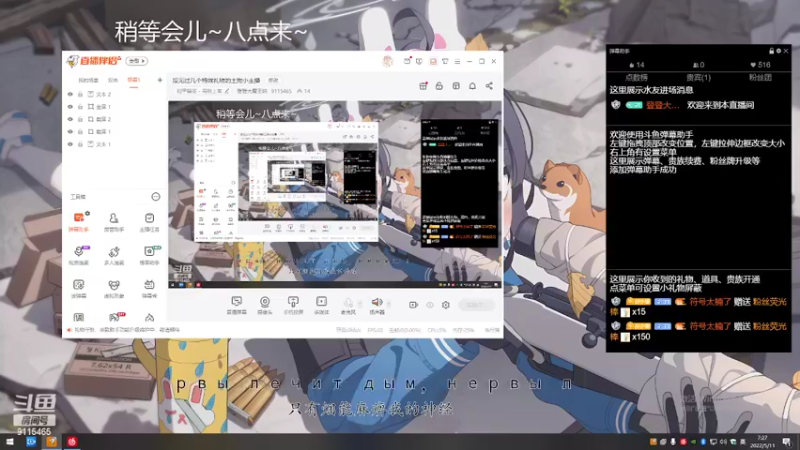
Task: Click the live preview canvas
Action: [x=335, y=194]
